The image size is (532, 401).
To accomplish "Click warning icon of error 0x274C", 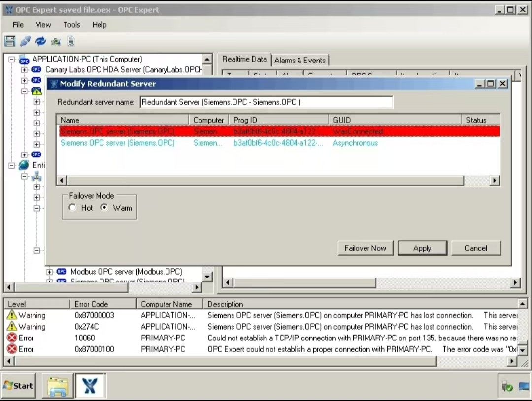I will point(11,326).
